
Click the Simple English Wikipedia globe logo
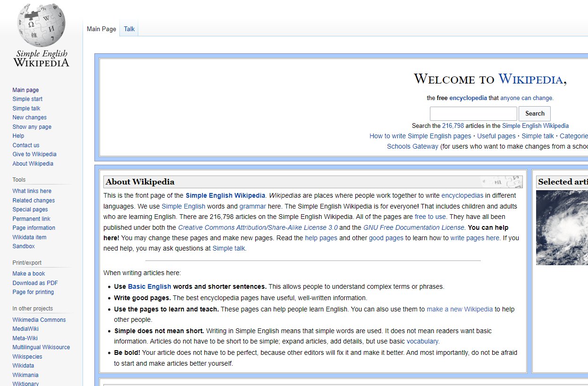(41, 35)
